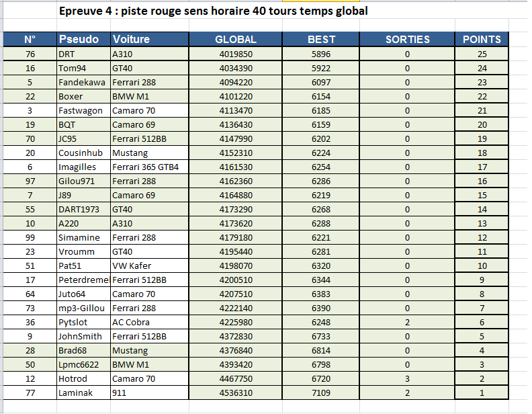This screenshot has width=532, height=414.
Task: Select the title cell Epreuve 4
Action: click(214, 11)
